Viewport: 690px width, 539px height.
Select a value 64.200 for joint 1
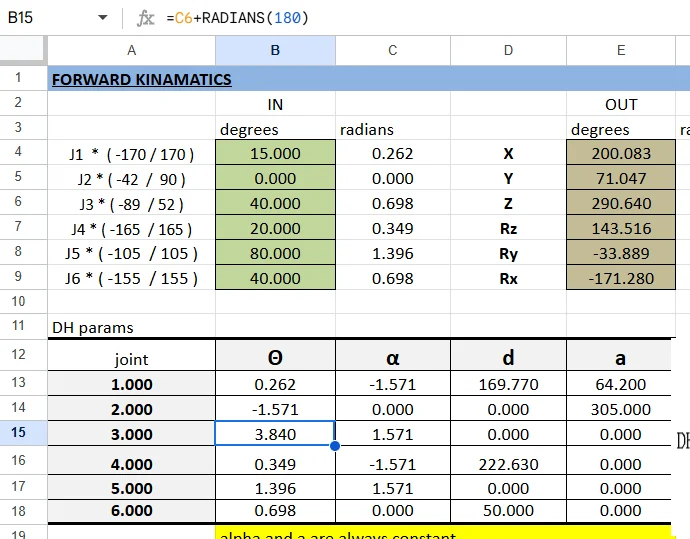(x=620, y=384)
